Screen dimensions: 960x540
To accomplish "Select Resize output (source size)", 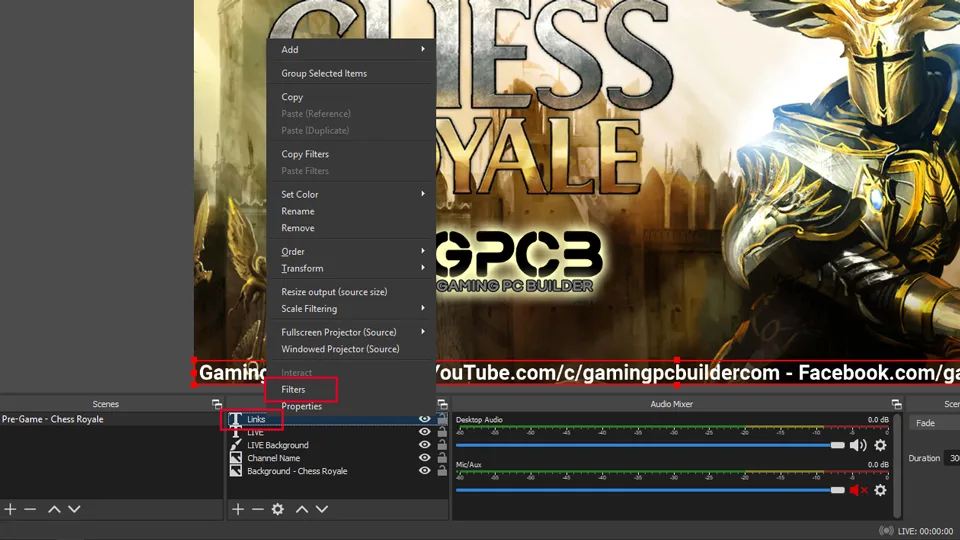I will pos(351,291).
